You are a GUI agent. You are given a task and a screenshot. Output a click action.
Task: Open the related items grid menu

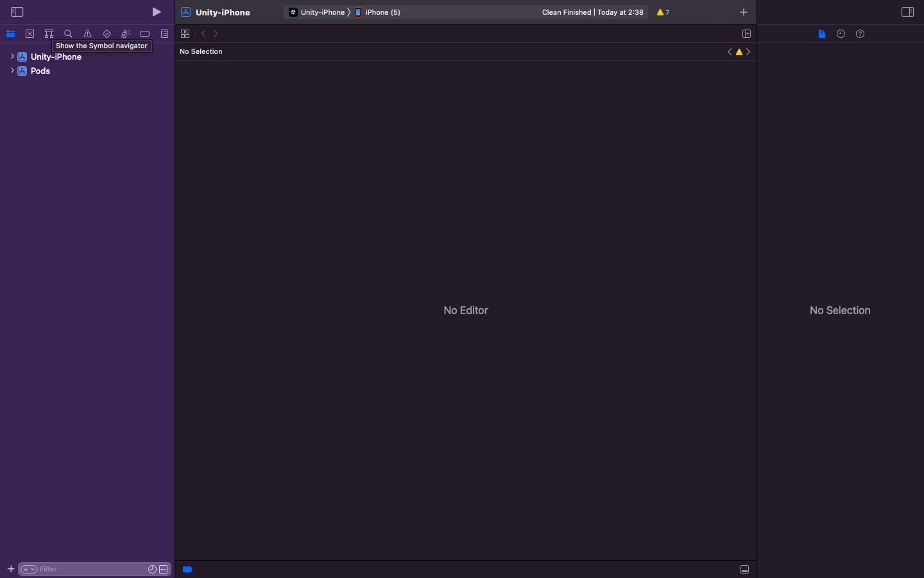(x=185, y=34)
